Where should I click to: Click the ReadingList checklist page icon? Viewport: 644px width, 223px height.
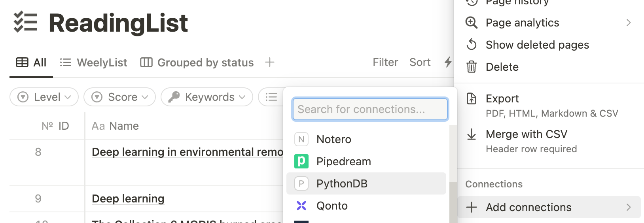coord(25,22)
